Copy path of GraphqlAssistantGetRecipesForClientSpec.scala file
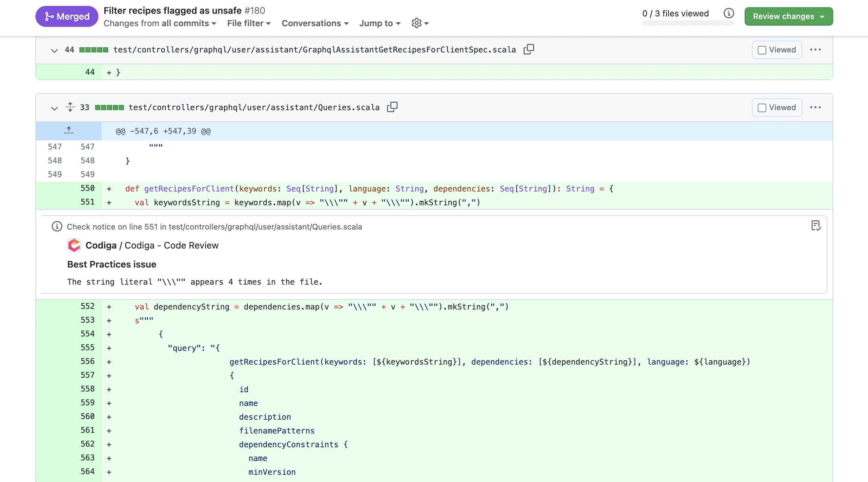Screen dimensions: 868x482 528,49
